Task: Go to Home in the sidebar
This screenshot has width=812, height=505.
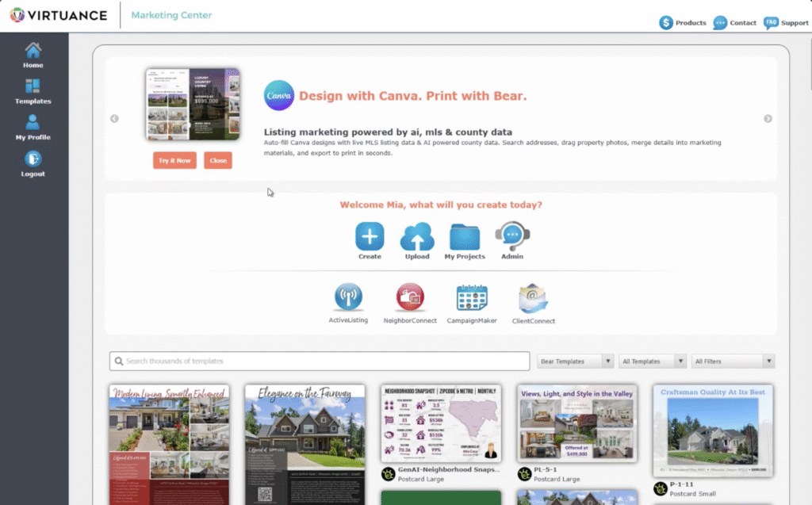Action: pos(33,55)
